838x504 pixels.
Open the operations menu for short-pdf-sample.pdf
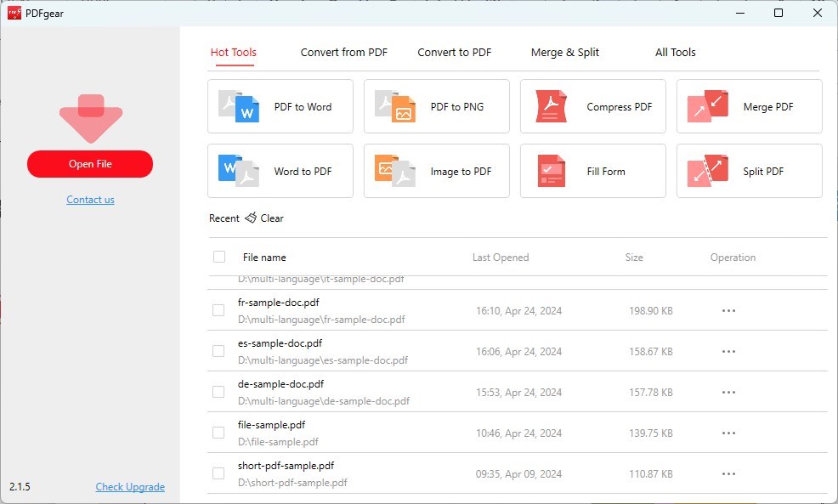tap(728, 473)
